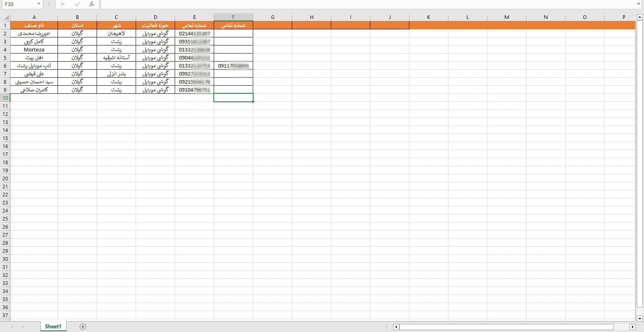Click cell 'اهل بیت'

point(34,58)
